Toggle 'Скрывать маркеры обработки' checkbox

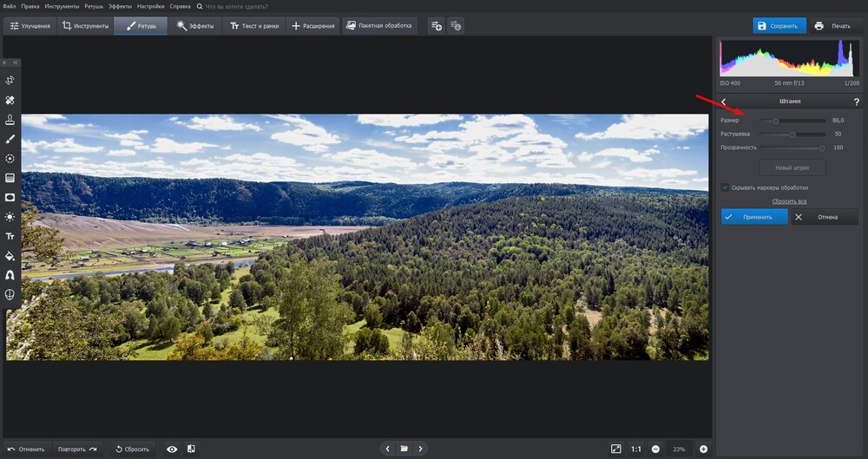click(725, 187)
